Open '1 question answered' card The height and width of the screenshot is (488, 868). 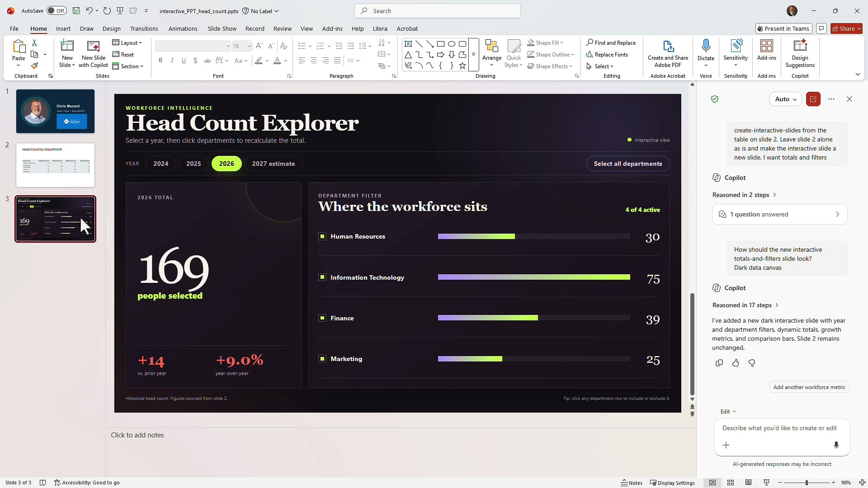coord(779,214)
